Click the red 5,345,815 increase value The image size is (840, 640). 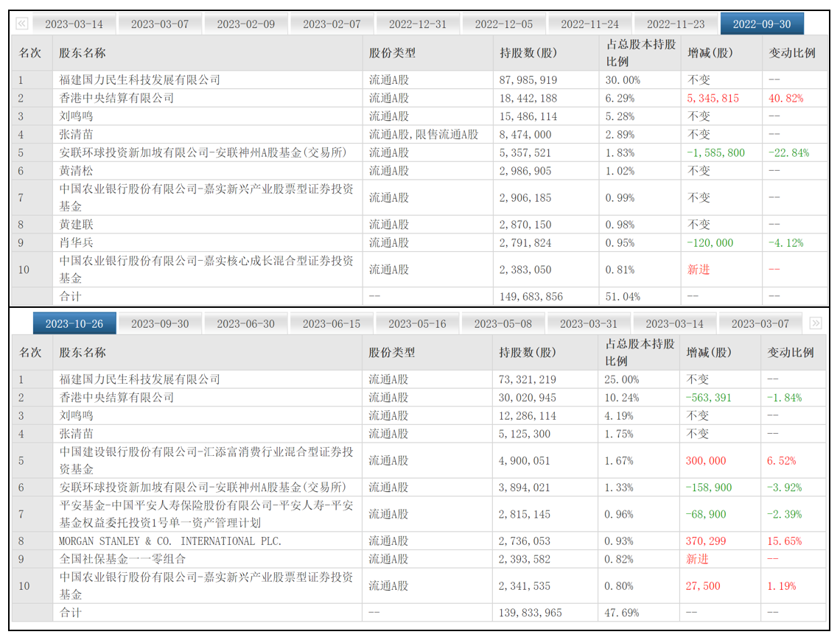(x=713, y=98)
